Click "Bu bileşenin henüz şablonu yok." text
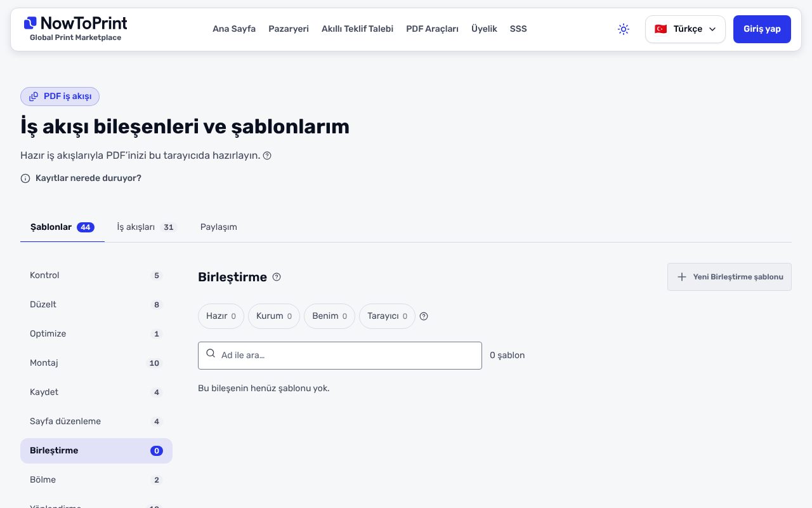This screenshot has width=812, height=508. [264, 388]
